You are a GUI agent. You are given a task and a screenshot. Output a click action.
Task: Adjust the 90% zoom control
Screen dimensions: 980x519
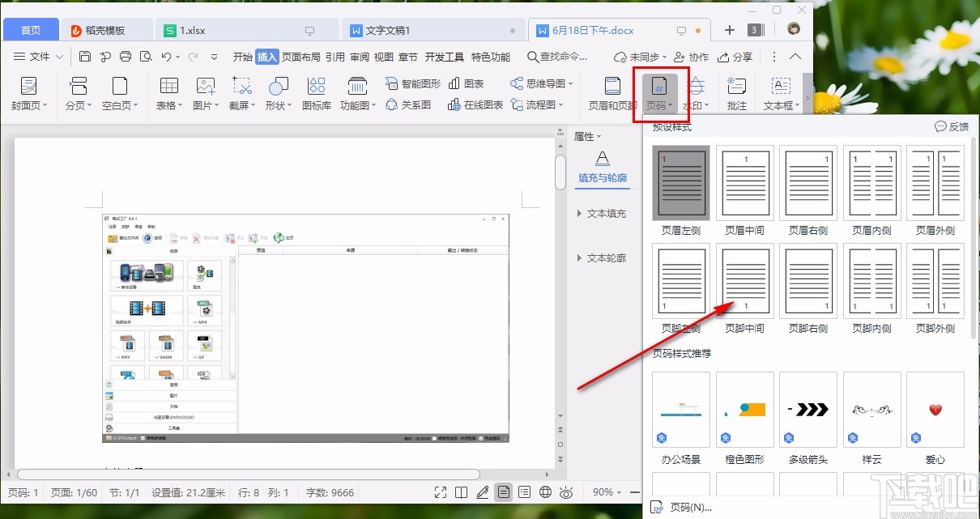pyautogui.click(x=603, y=491)
